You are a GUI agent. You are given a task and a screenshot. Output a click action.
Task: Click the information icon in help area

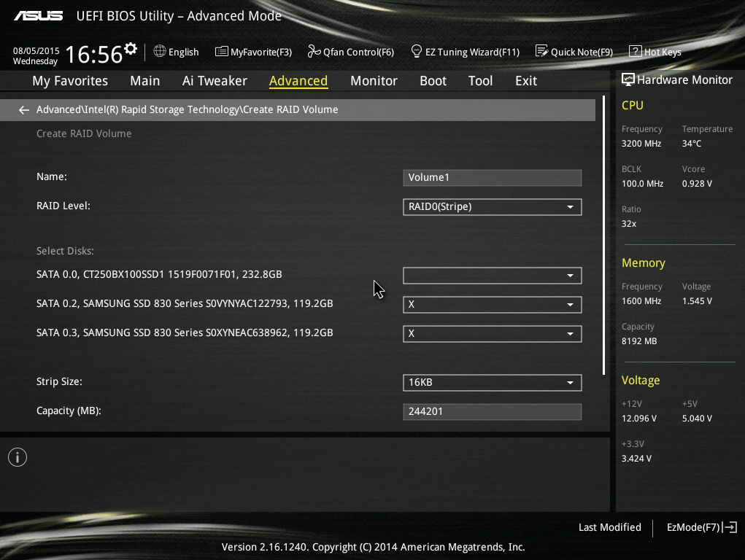(x=18, y=457)
